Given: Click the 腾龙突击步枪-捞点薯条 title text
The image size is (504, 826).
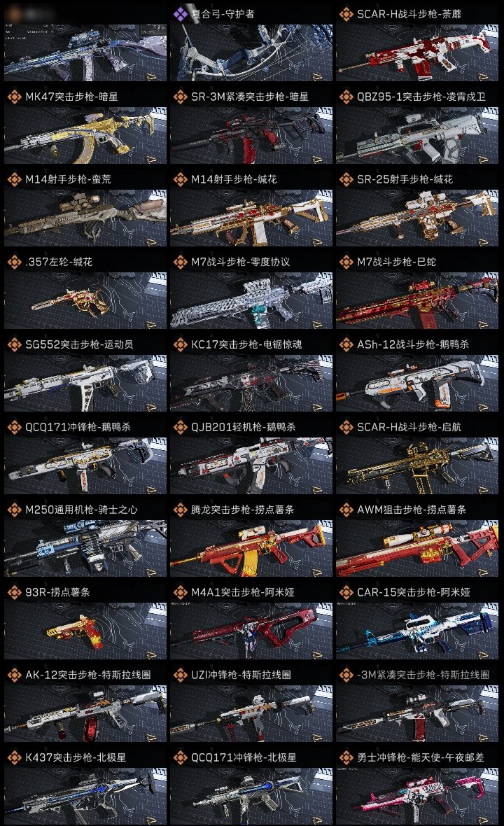Looking at the screenshot, I should click(243, 510).
